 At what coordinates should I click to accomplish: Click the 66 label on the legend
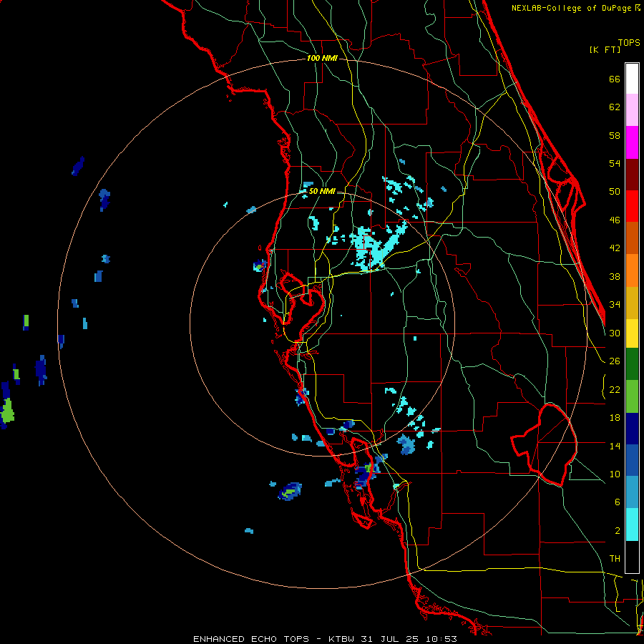[615, 79]
